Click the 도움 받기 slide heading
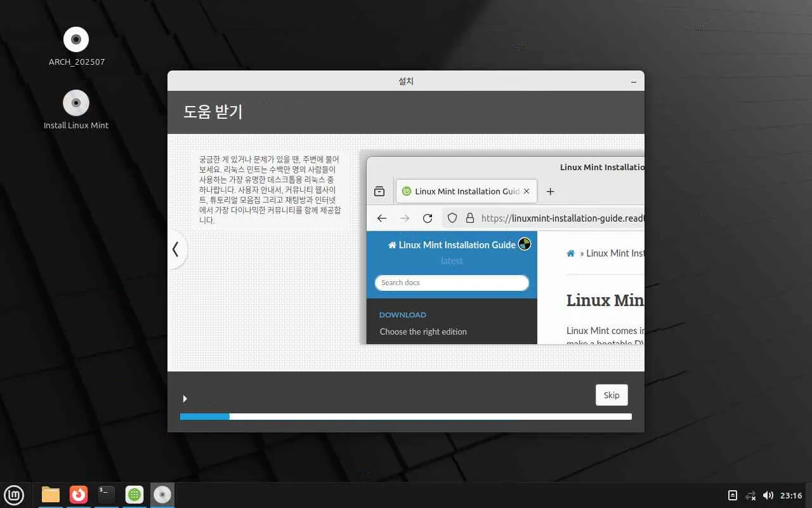812x508 pixels. pos(213,112)
